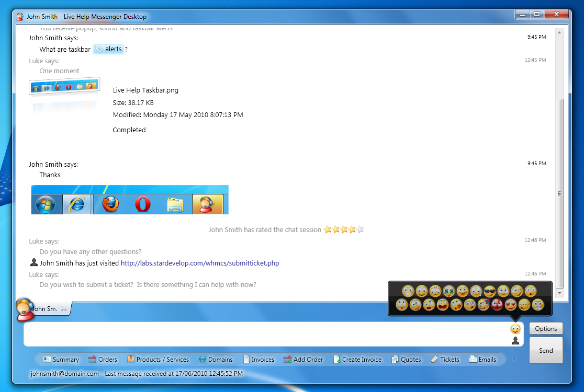Viewport: 584px width, 392px height.
Task: Insert the party hat emoticon
Action: pos(483,305)
